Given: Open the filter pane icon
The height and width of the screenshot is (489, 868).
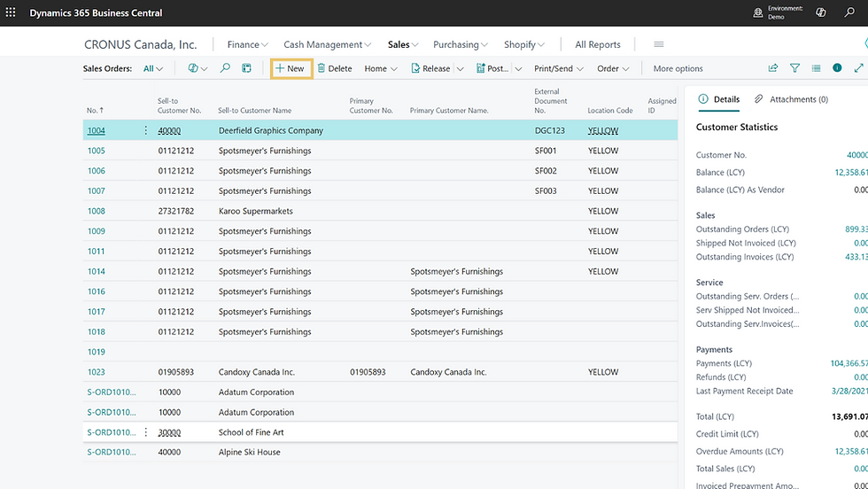Looking at the screenshot, I should [795, 68].
